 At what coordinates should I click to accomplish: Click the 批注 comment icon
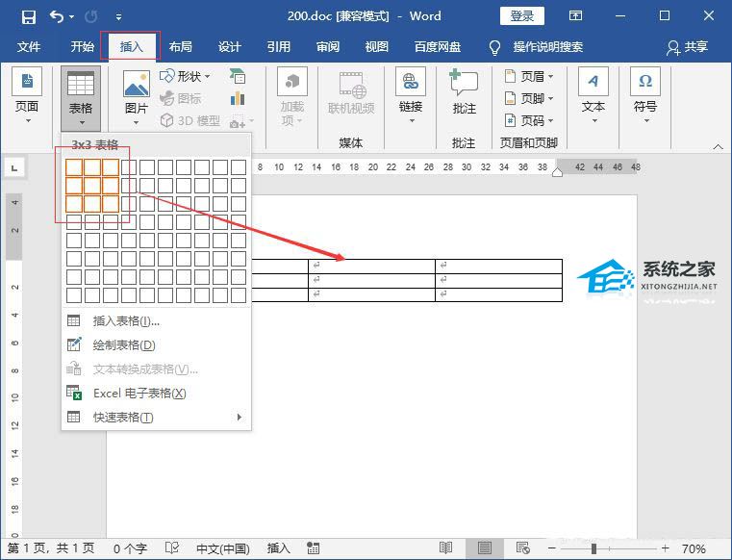pos(464,82)
